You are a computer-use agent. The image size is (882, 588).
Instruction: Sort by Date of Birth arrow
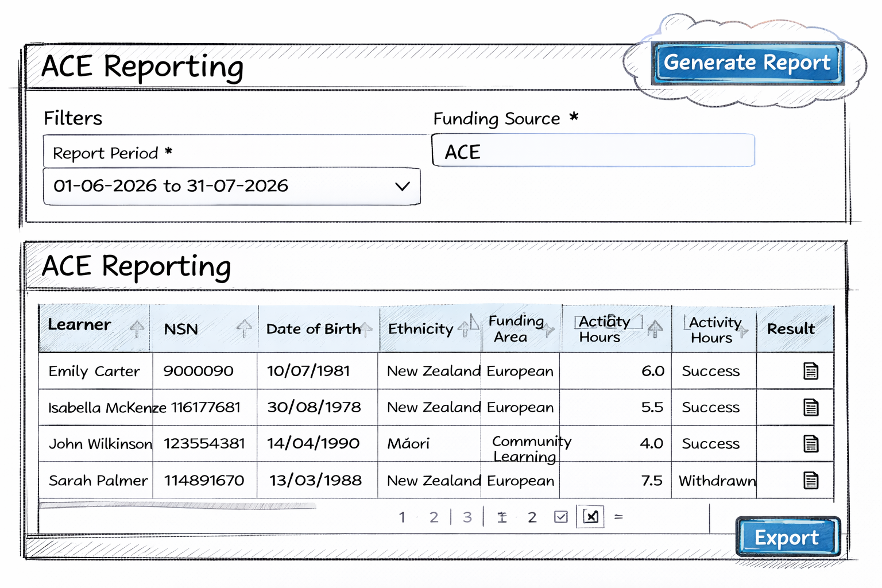click(x=366, y=328)
